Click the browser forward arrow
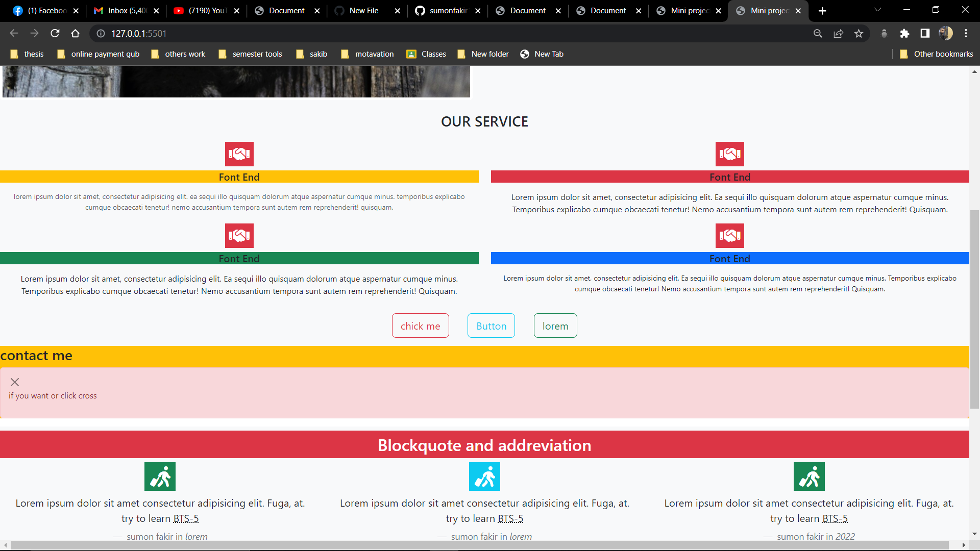This screenshot has height=551, width=980. 34,33
